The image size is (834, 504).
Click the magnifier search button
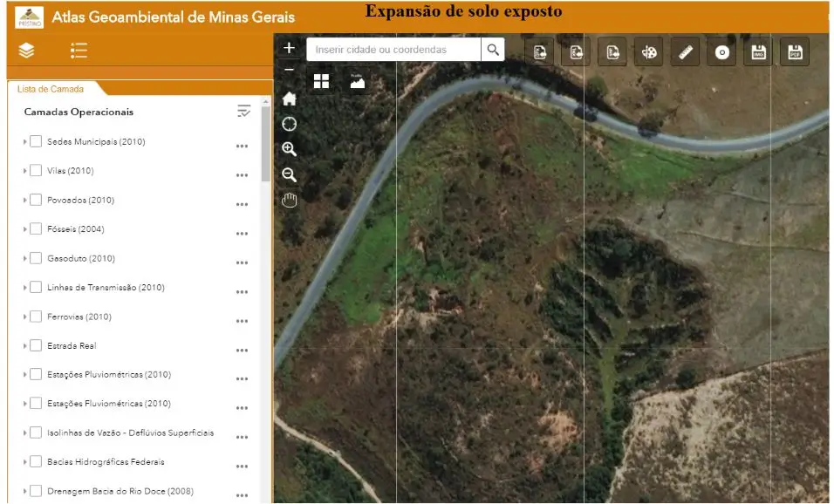click(x=493, y=50)
